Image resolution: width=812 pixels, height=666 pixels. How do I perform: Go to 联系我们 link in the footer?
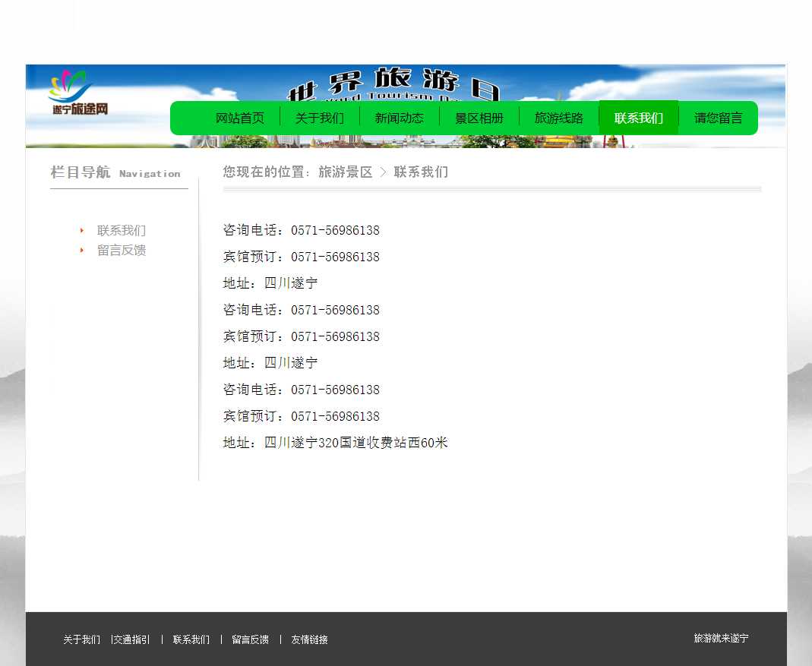pyautogui.click(x=191, y=640)
